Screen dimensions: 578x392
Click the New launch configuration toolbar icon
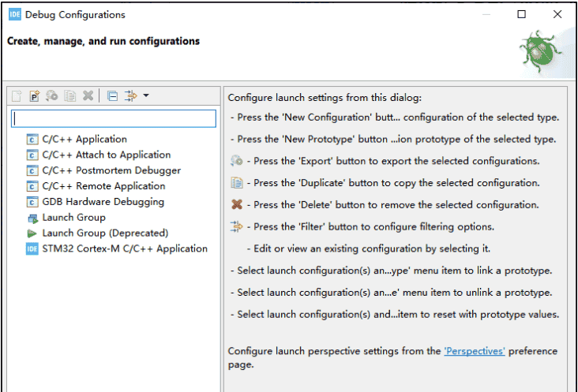(17, 95)
